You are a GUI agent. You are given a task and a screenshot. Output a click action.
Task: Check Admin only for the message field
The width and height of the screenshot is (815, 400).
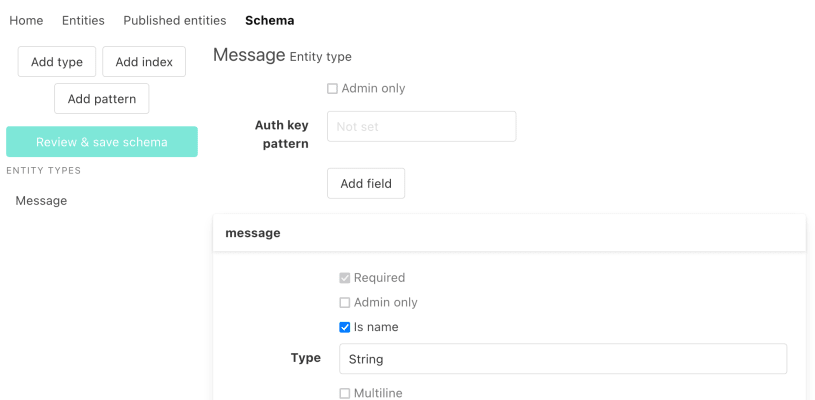(345, 303)
